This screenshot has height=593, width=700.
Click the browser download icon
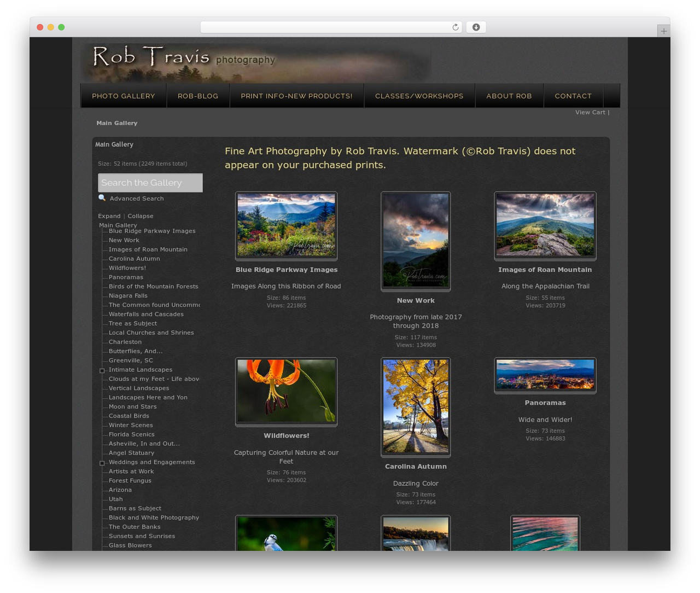[x=476, y=27]
